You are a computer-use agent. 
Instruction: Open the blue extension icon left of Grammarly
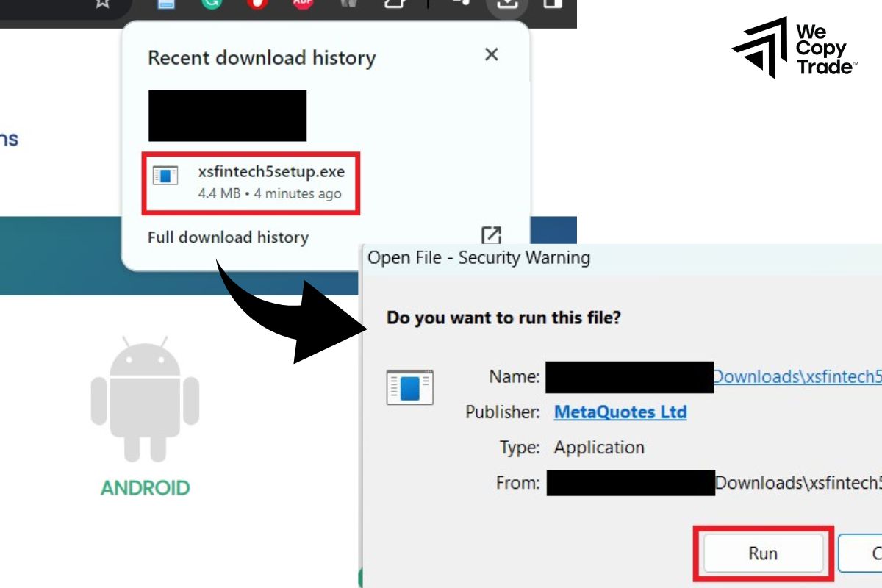coord(166,3)
